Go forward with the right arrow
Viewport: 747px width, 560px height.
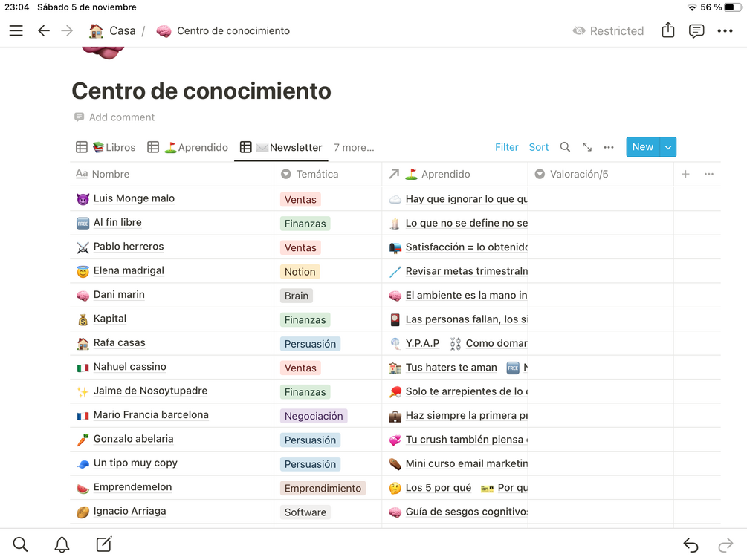point(67,31)
